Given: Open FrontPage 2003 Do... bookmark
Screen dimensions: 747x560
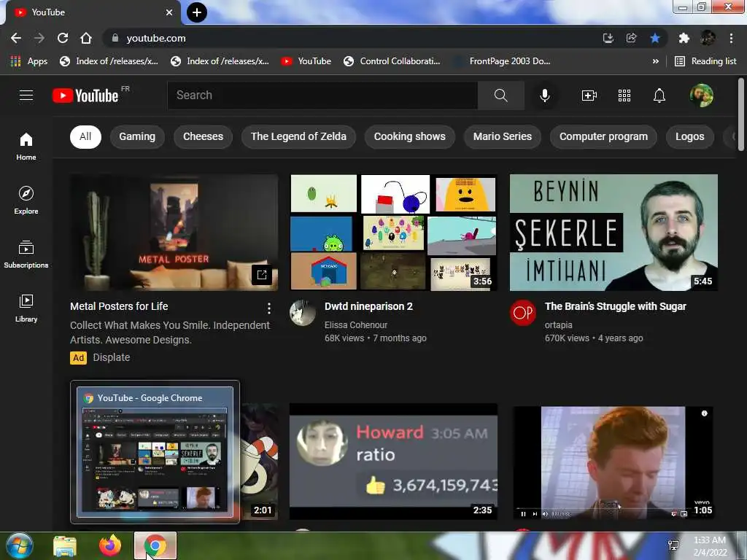Looking at the screenshot, I should coord(502,61).
